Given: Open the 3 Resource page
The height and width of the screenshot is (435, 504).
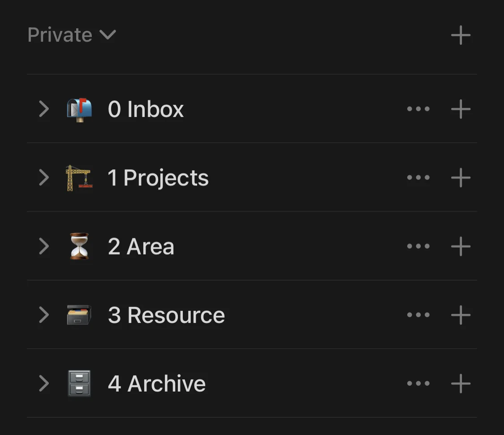Looking at the screenshot, I should coord(166,315).
